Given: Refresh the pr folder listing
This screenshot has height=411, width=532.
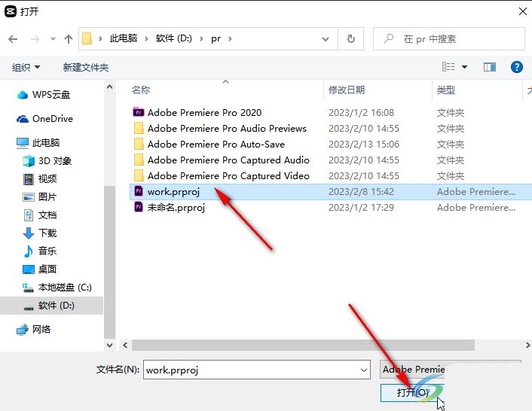Looking at the screenshot, I should point(351,39).
